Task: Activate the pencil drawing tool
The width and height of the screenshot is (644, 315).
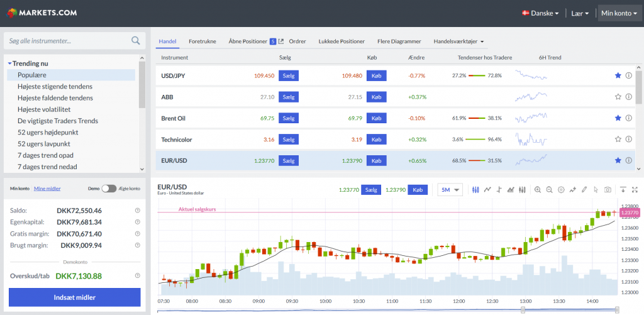Action: [584, 190]
